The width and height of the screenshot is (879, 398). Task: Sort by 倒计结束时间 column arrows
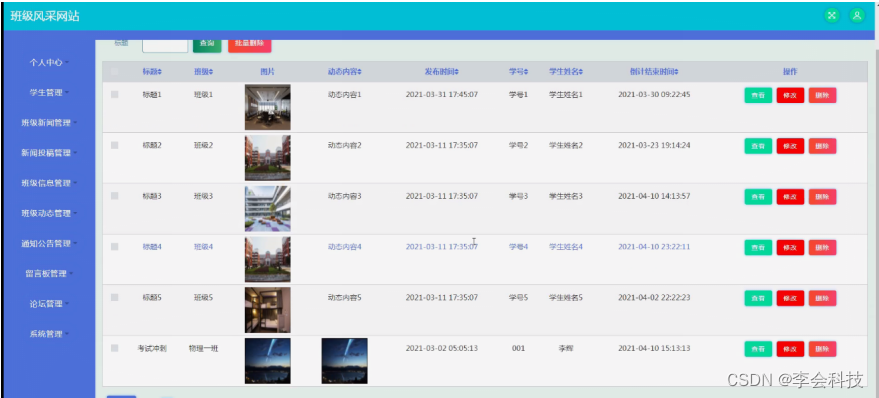pyautogui.click(x=677, y=72)
